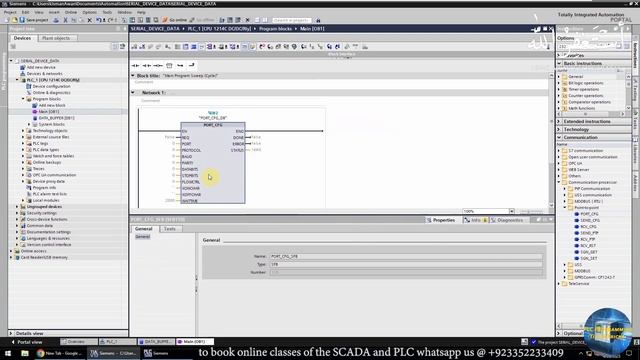The image size is (640, 360).
Task: Expand Technology objects in project tree
Action: point(23,131)
